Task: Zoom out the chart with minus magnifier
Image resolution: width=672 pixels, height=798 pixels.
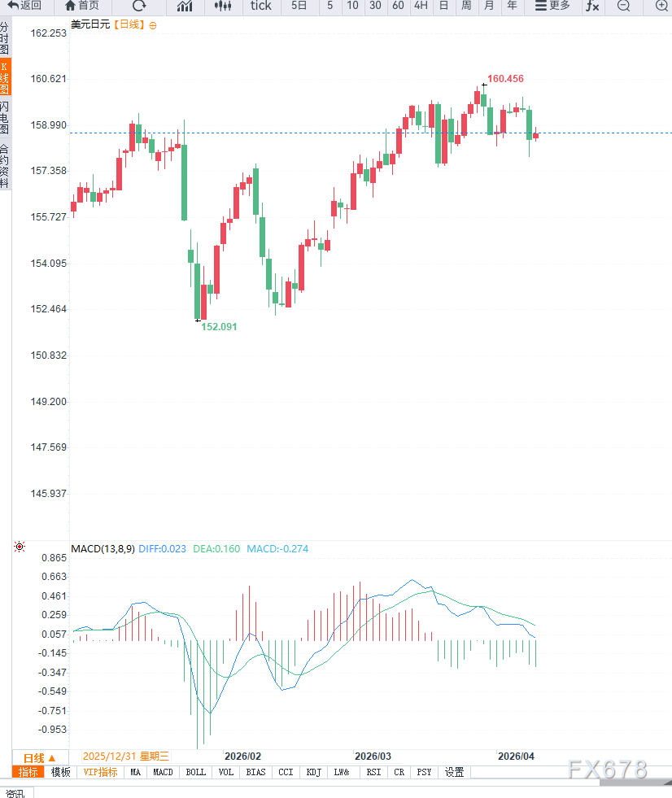Action: (624, 6)
